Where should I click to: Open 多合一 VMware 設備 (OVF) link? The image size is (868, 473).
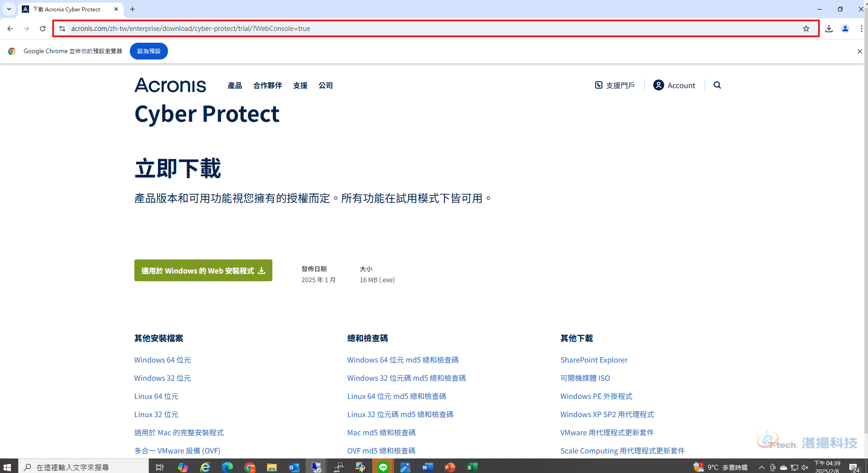click(x=177, y=451)
